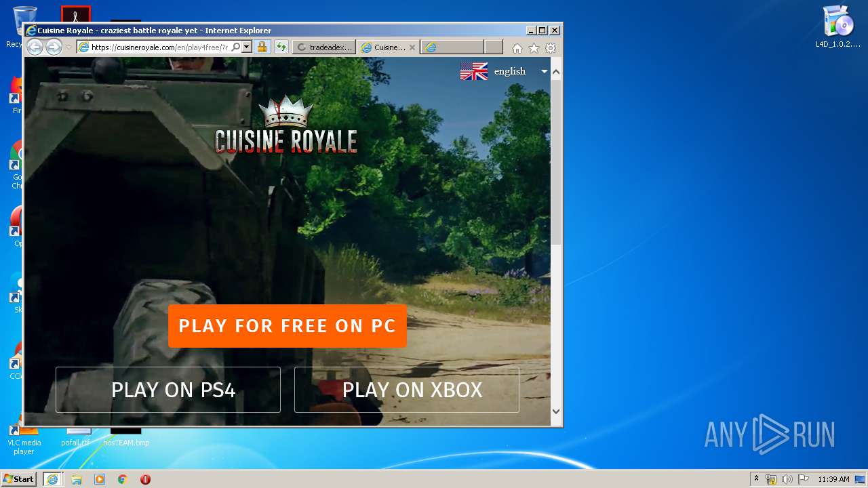This screenshot has height=488, width=868.
Task: Open network status tray icon
Action: pyautogui.click(x=771, y=479)
